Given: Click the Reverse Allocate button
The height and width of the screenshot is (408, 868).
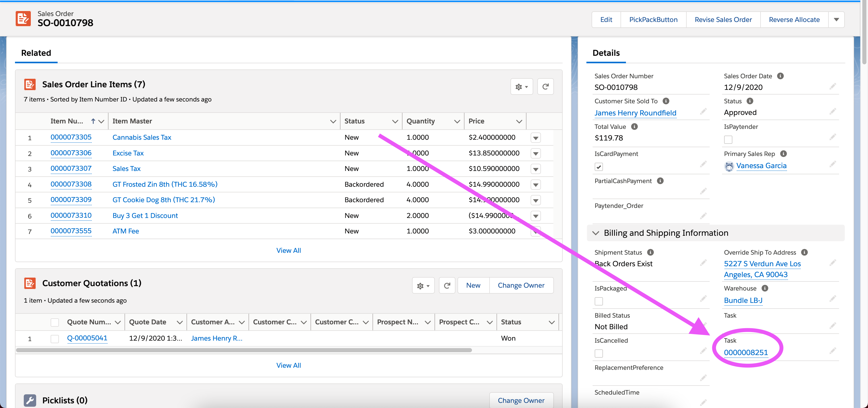Looking at the screenshot, I should click(794, 20).
